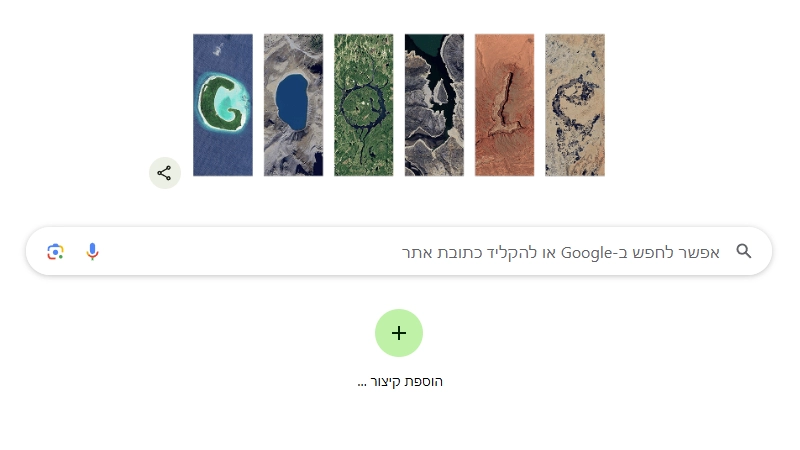Open the G-shaped island doodle tile
800x450 pixels.
coord(222,105)
